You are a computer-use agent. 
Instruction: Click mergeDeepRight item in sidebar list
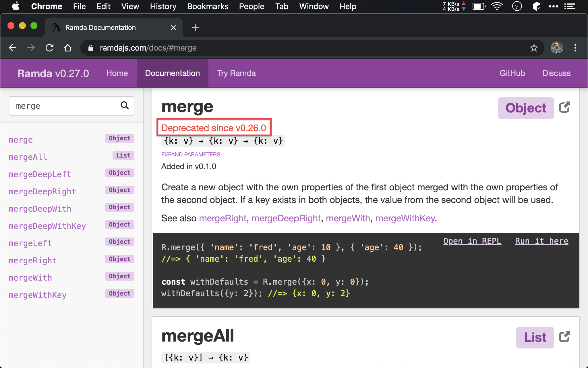click(42, 191)
